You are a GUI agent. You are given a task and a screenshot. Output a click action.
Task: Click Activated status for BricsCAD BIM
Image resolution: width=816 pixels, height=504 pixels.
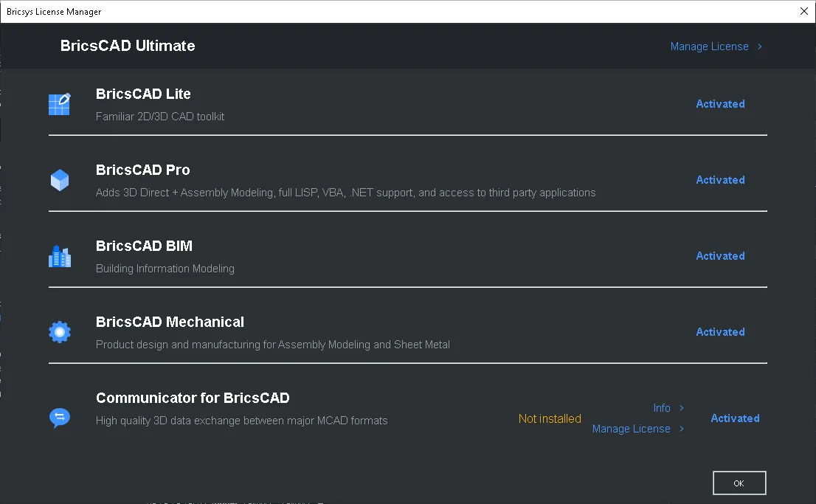pyautogui.click(x=720, y=256)
